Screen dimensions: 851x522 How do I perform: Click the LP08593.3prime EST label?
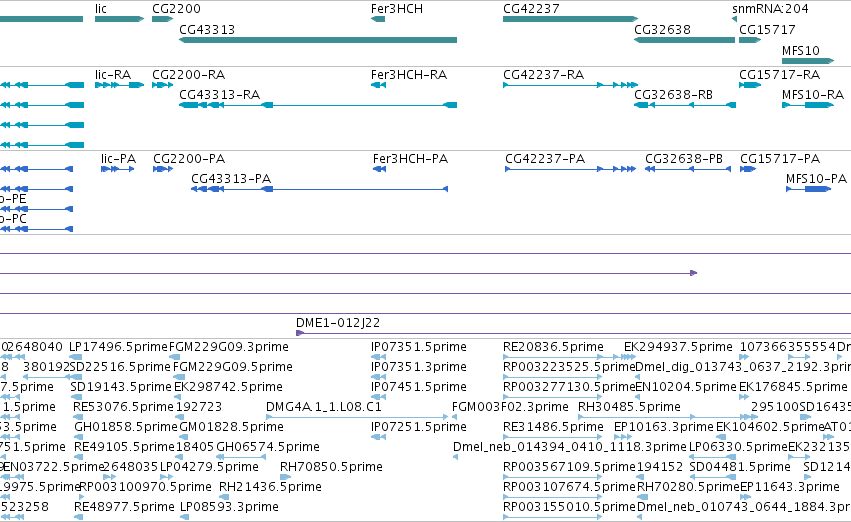tap(229, 507)
